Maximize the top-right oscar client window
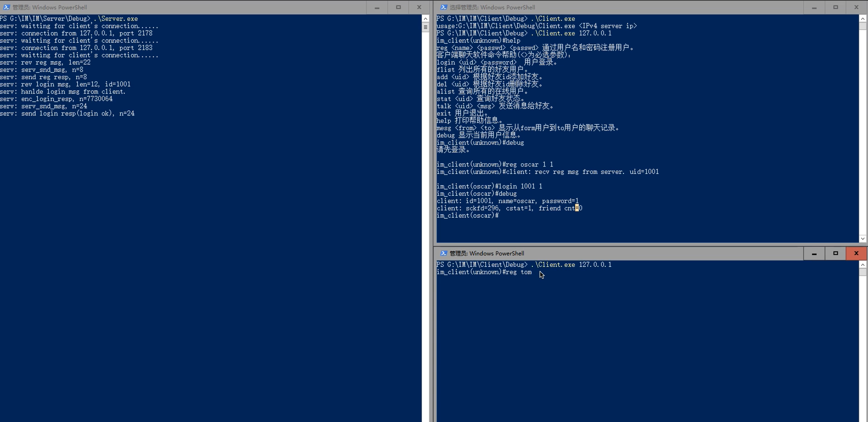The width and height of the screenshot is (868, 422). click(836, 7)
